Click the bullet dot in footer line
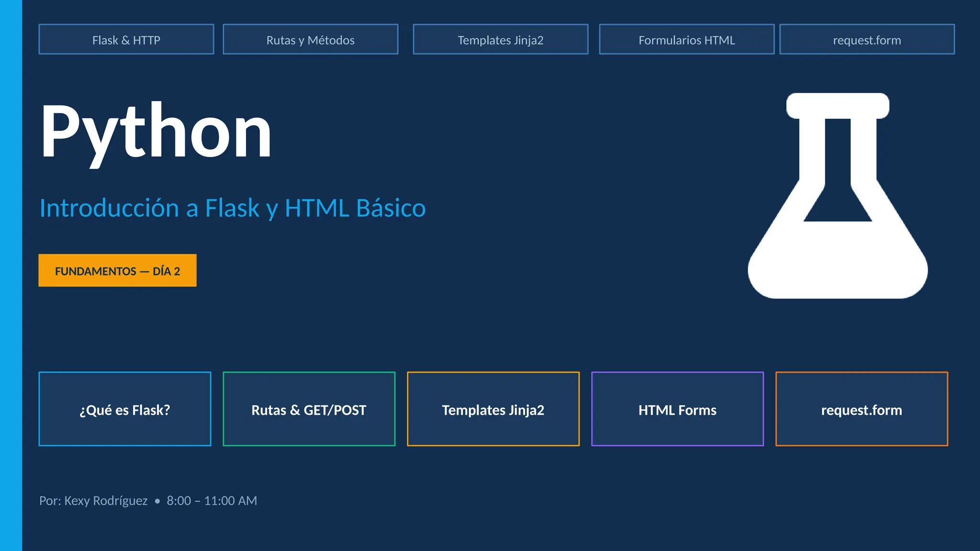Image resolution: width=980 pixels, height=551 pixels. 157,501
